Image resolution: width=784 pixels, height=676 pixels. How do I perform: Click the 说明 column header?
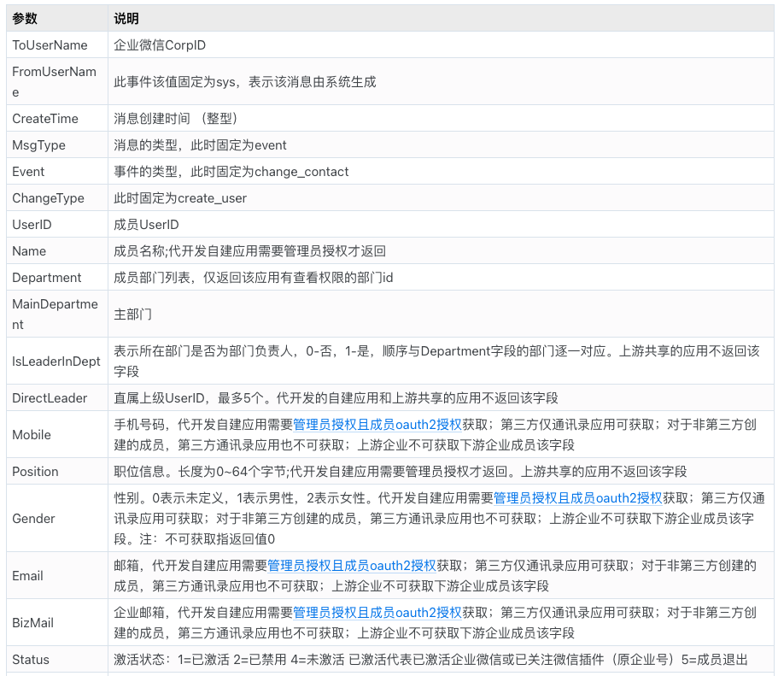[x=441, y=19]
